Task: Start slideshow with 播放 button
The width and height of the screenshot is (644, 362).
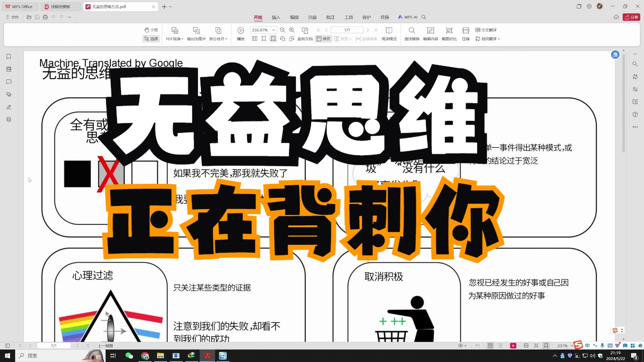Action: 240,34
